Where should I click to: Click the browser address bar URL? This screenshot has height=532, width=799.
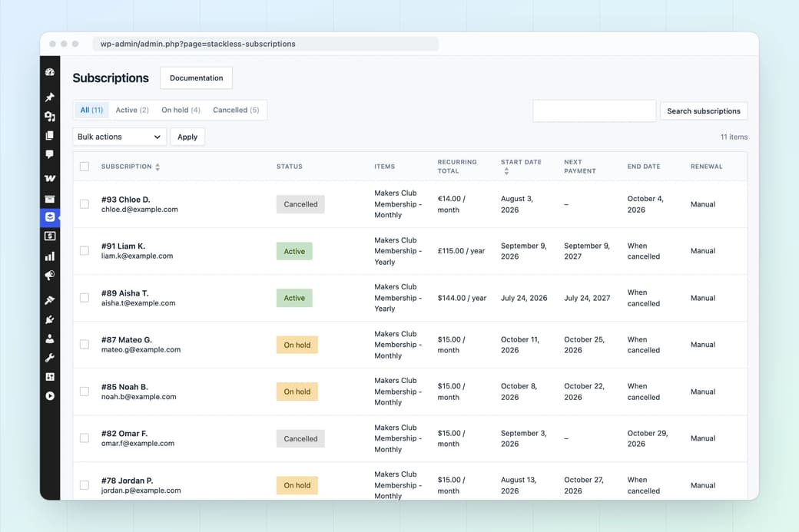[265, 44]
